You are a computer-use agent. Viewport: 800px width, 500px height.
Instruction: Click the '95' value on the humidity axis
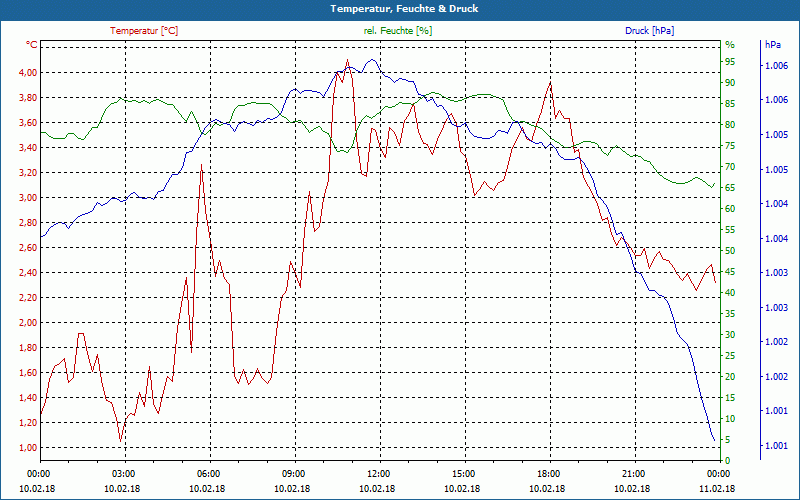[730, 62]
